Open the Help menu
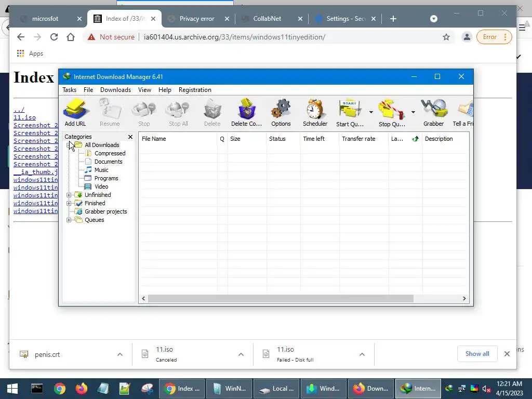 click(165, 90)
